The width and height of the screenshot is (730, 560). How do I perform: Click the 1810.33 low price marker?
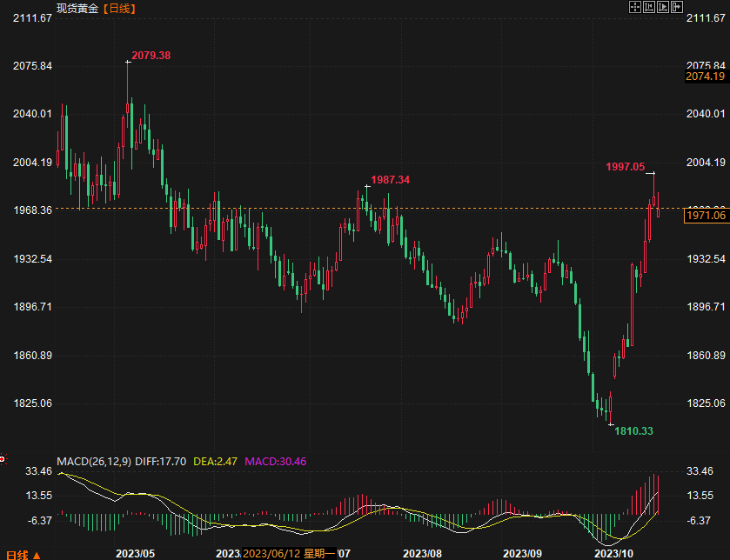click(634, 430)
